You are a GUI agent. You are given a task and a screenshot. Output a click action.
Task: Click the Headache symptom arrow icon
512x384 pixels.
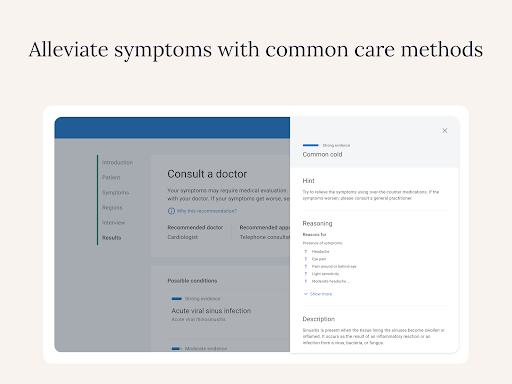click(306, 251)
